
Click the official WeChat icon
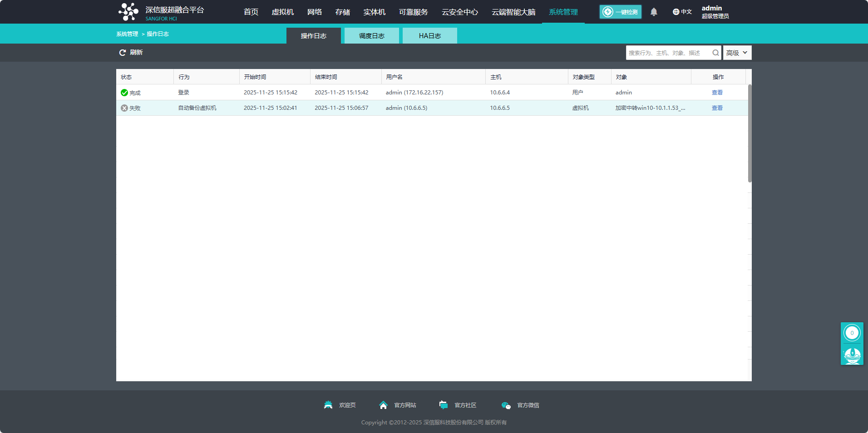506,405
